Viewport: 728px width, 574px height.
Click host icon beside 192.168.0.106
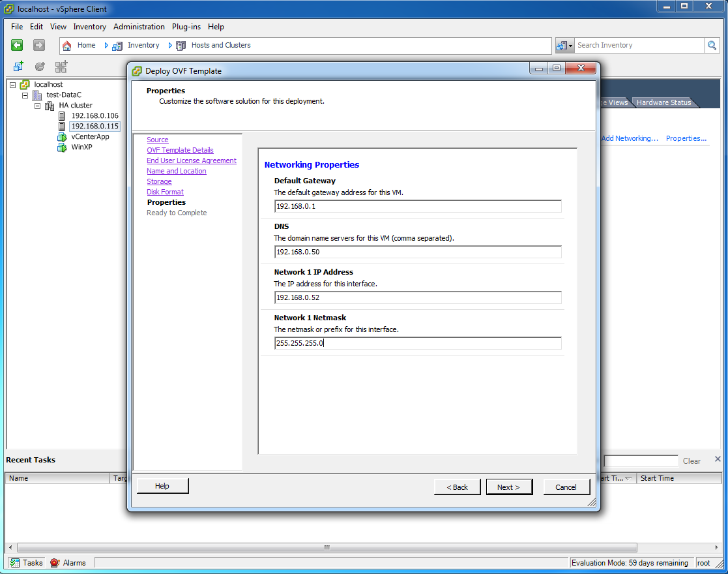click(61, 115)
